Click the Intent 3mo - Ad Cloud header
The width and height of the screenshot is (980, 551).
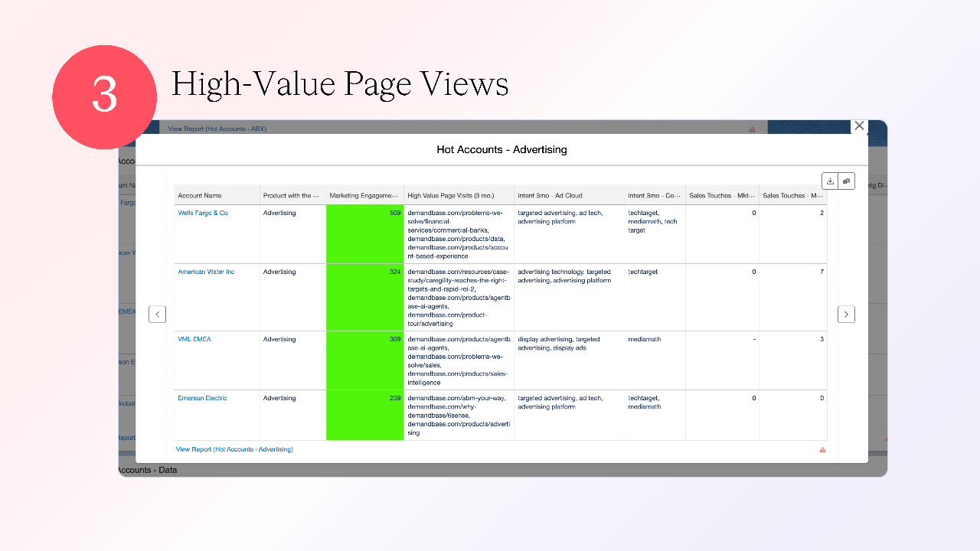click(550, 196)
